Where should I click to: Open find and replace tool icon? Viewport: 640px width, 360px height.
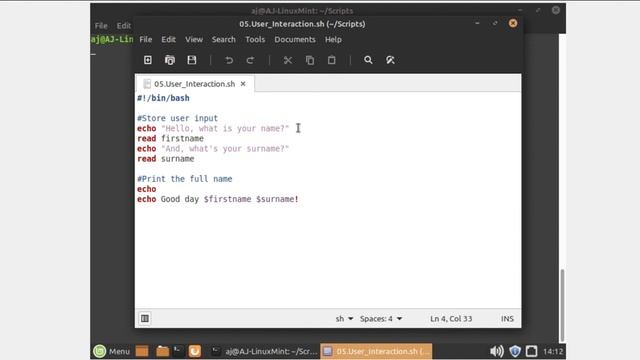click(390, 60)
